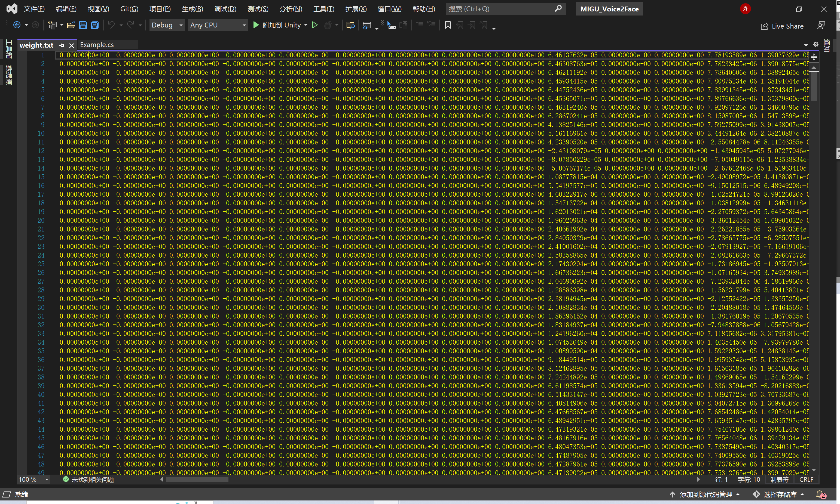This screenshot has height=504, width=840.
Task: Click the Save All toolbar icon
Action: 95,25
